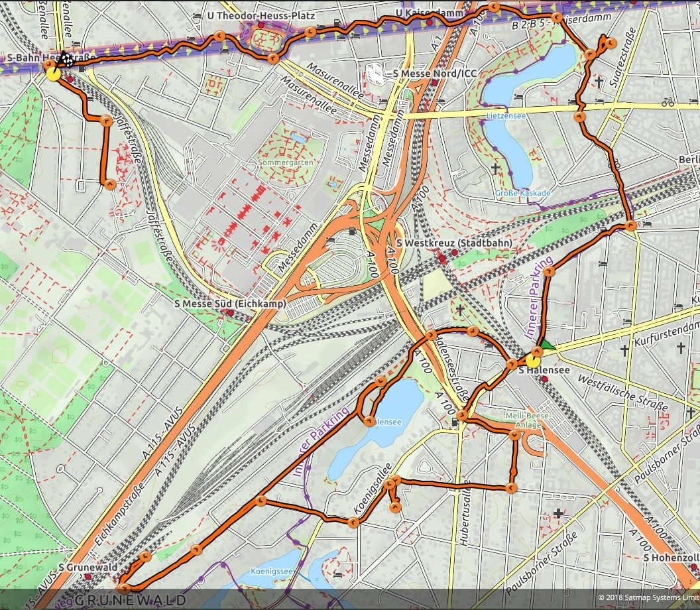Click the southernmost waypoint west of Jaffestraße

coord(110,184)
